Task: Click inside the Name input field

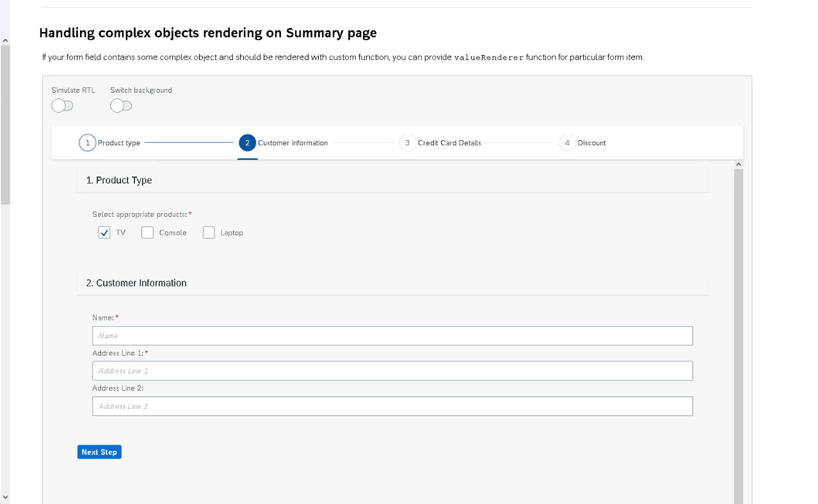Action: pyautogui.click(x=392, y=335)
